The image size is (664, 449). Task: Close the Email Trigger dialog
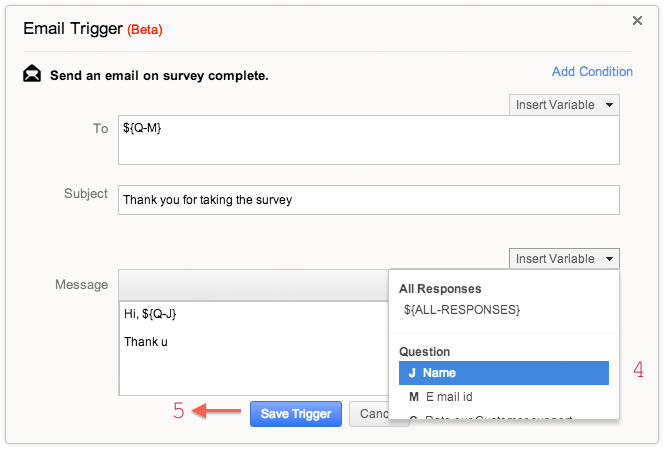point(637,19)
